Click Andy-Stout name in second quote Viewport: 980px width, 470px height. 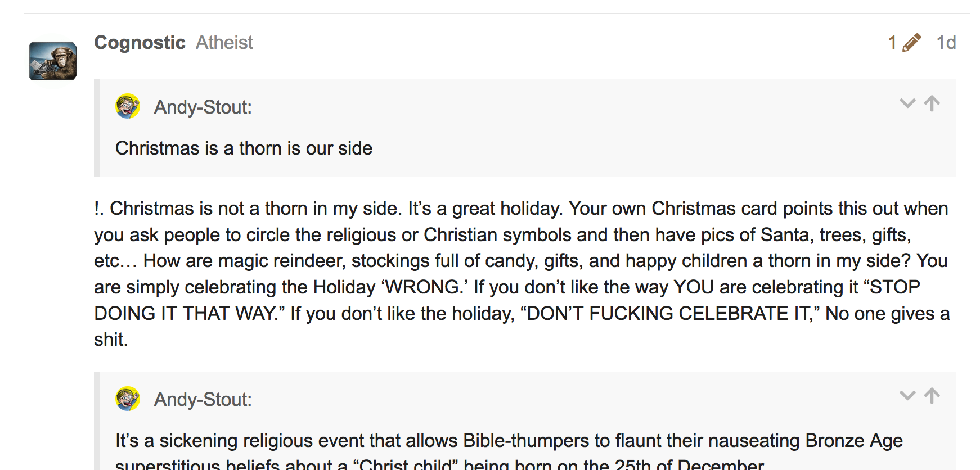(203, 399)
